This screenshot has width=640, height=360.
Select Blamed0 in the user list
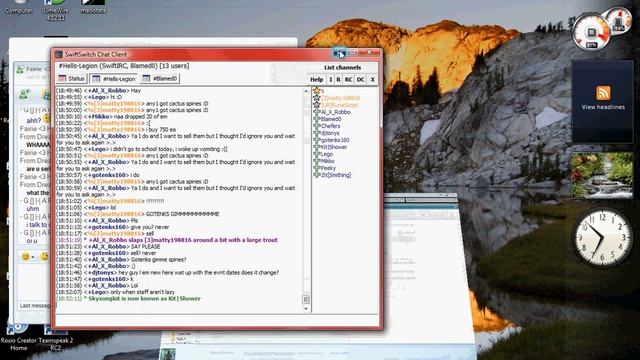(331, 119)
